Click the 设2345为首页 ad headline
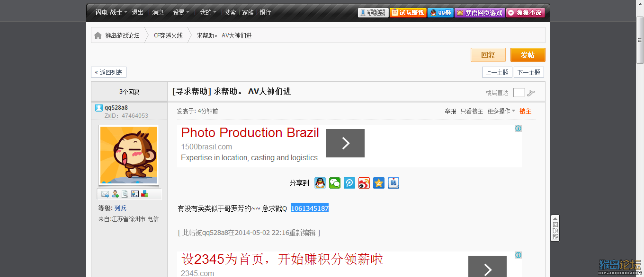This screenshot has height=277, width=644. click(x=282, y=259)
